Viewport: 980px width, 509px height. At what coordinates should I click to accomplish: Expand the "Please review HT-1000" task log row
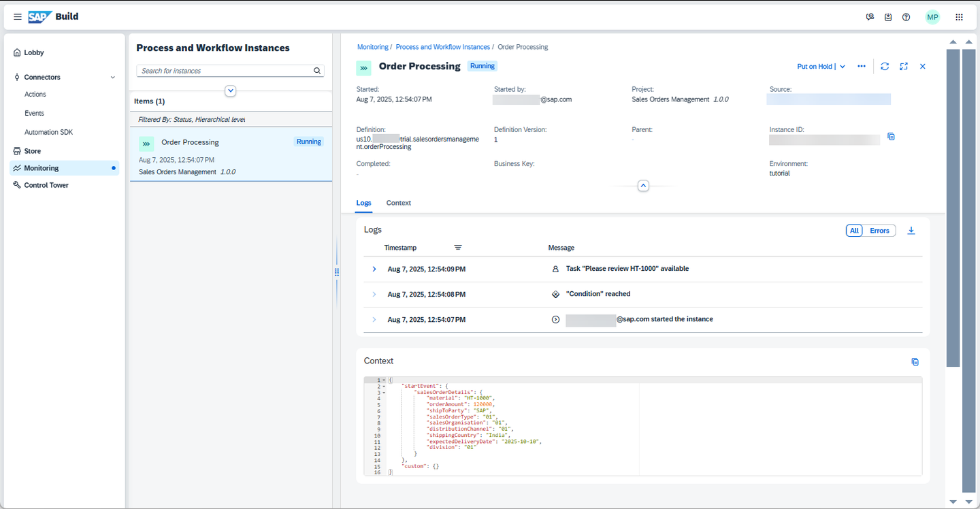click(x=374, y=269)
